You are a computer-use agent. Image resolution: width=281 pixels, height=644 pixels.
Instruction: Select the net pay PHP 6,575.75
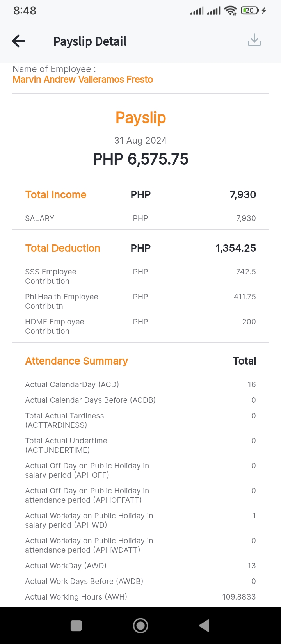click(x=140, y=159)
